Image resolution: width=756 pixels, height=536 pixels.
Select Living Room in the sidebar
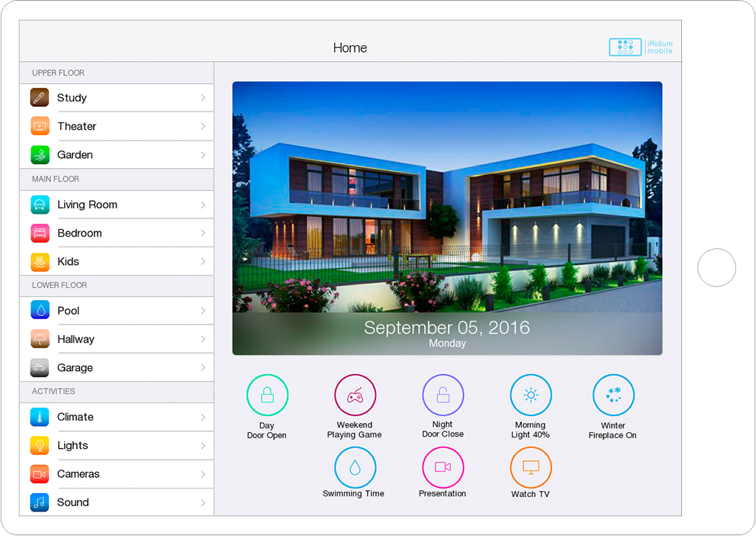87,205
